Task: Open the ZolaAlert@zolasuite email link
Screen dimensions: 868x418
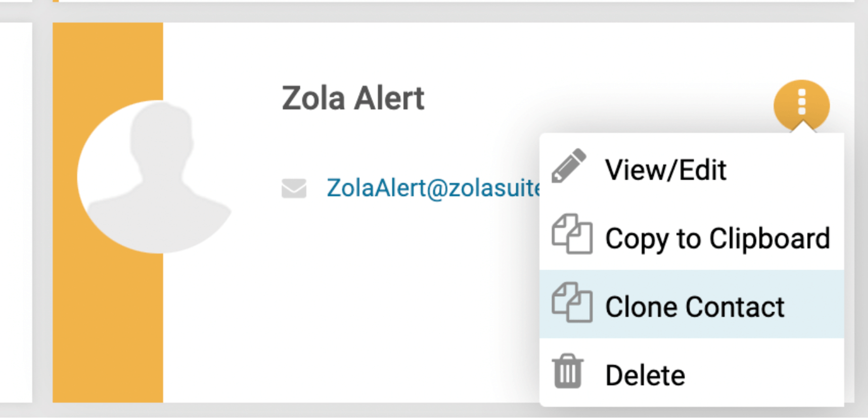Action: tap(433, 188)
